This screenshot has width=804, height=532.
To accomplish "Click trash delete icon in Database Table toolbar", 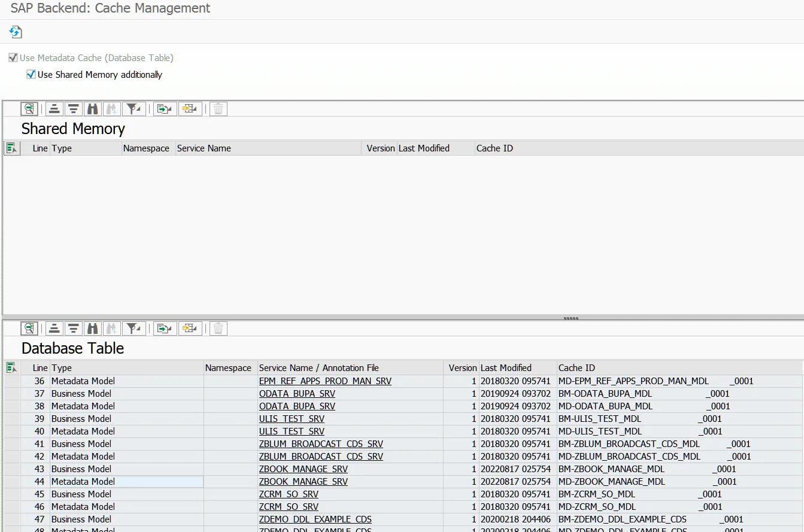I will tap(219, 329).
